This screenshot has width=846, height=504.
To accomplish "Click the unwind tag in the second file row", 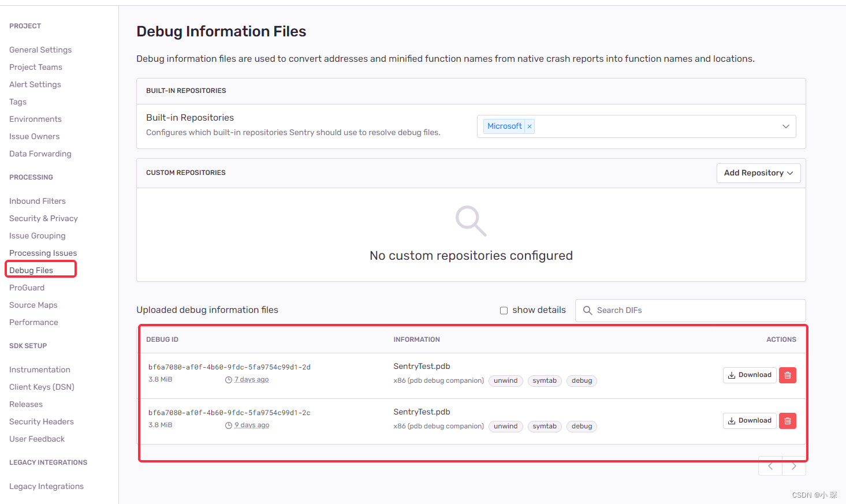I will (506, 427).
